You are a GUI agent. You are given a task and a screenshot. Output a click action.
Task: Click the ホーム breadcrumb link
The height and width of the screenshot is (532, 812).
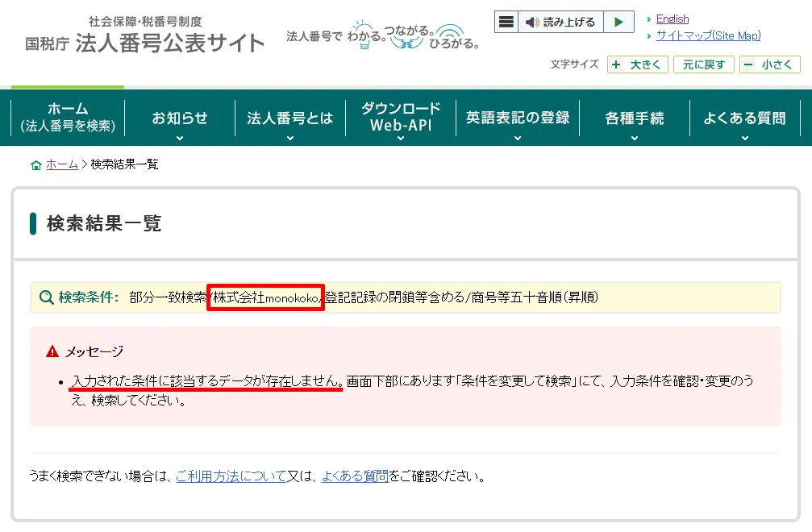(x=62, y=164)
